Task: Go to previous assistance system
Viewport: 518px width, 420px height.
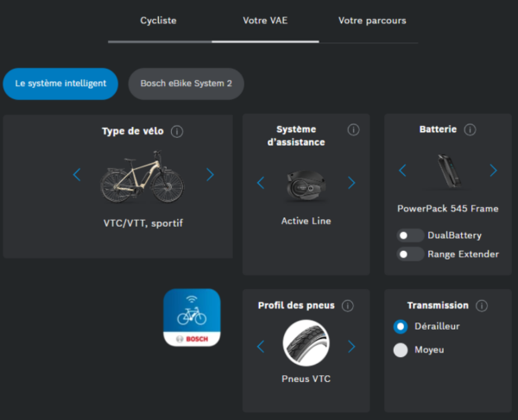Action: 261,183
